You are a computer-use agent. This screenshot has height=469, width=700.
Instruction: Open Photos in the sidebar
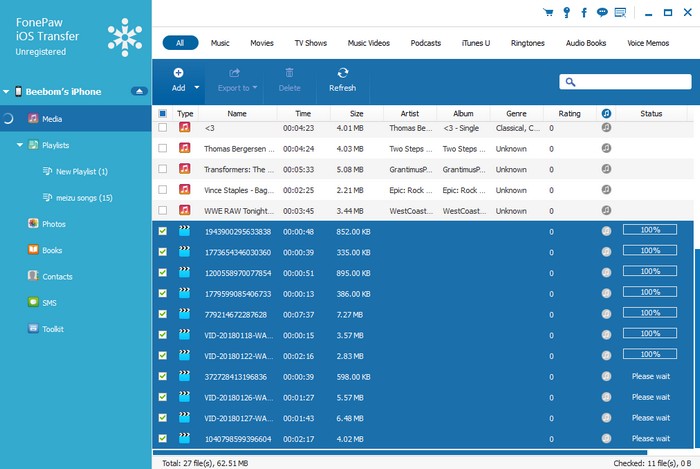(54, 224)
